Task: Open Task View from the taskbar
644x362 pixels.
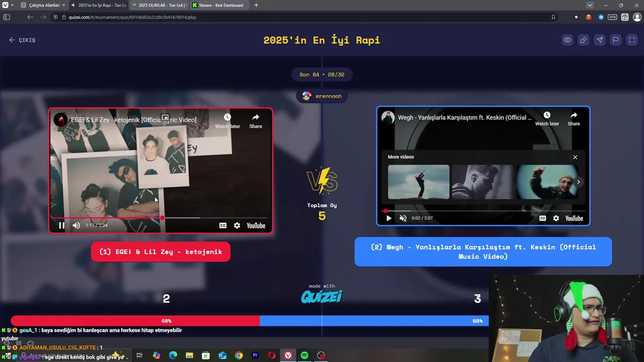Action: [x=139, y=355]
